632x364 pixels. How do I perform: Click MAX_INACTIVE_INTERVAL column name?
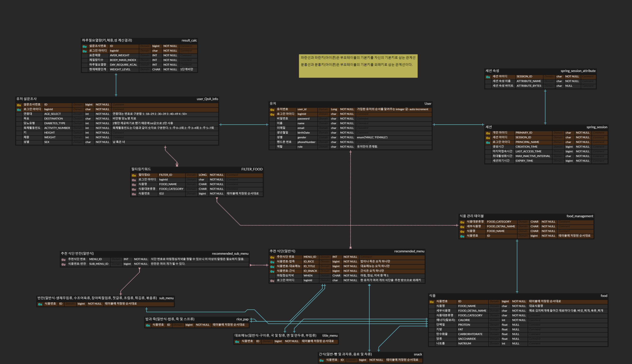pyautogui.click(x=533, y=156)
